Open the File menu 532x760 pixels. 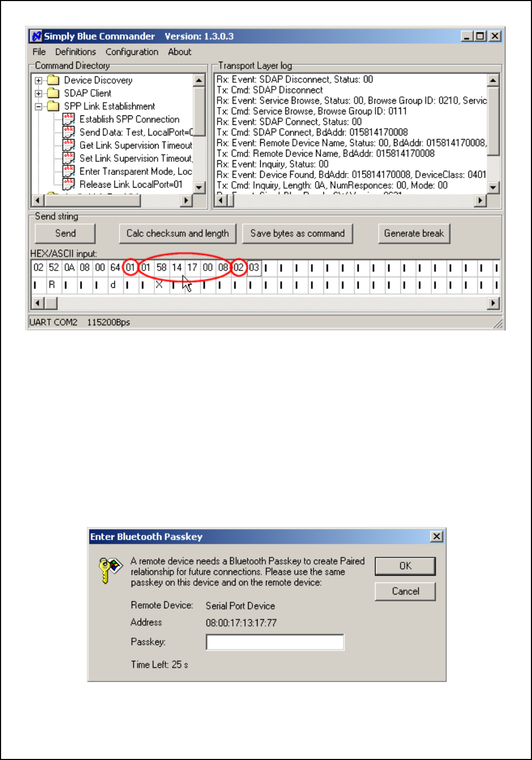point(39,52)
